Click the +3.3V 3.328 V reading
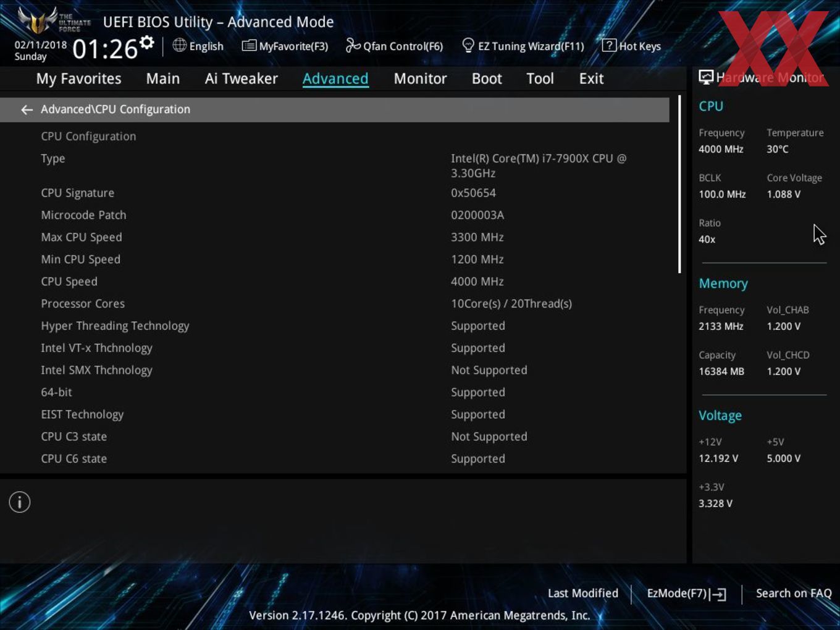 715,504
